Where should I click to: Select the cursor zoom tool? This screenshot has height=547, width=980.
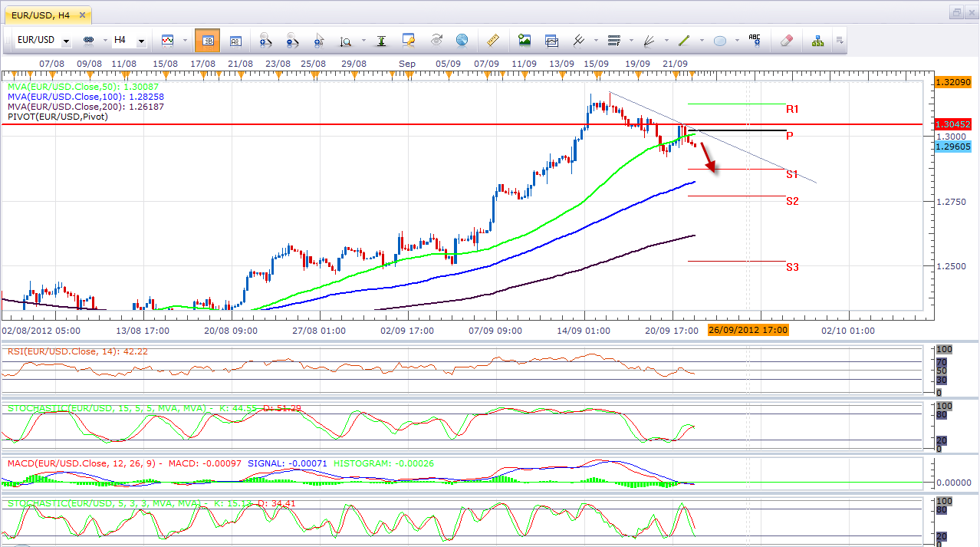point(319,40)
